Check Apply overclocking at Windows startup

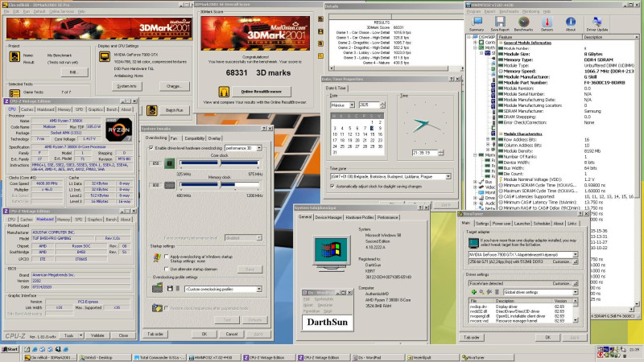pyautogui.click(x=167, y=256)
